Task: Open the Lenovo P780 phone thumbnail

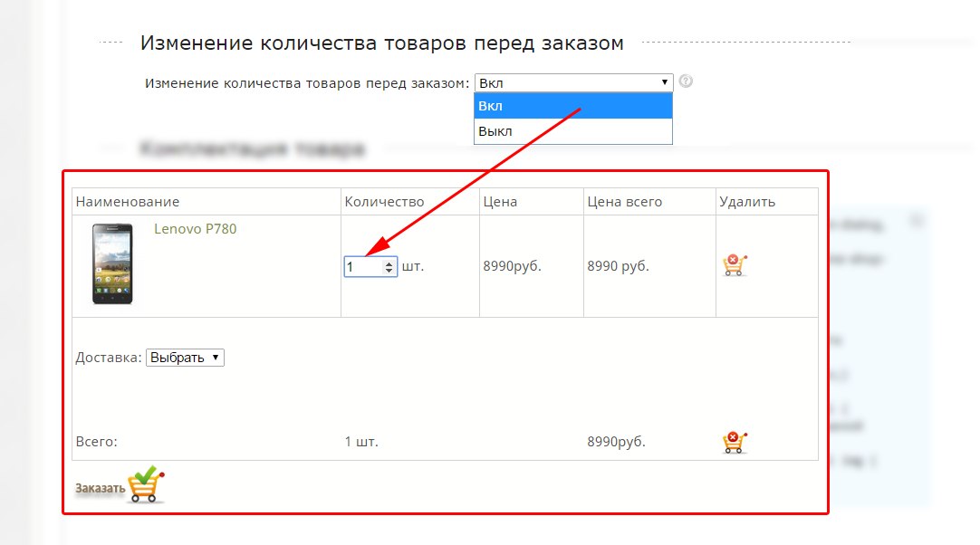Action: coord(112,263)
